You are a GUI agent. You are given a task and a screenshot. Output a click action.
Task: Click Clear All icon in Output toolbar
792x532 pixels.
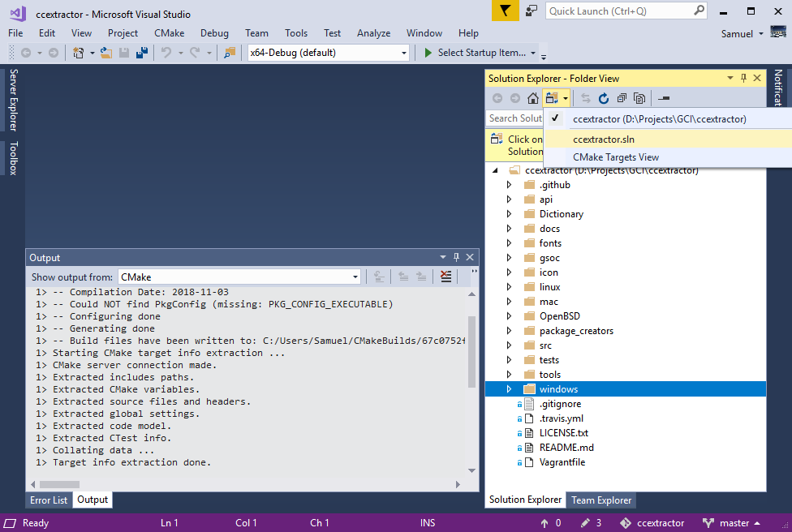[445, 276]
